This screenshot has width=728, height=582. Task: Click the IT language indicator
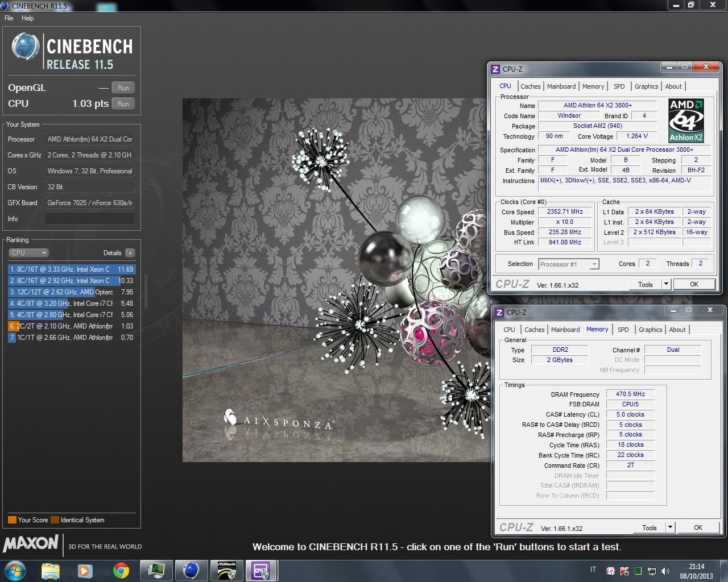pyautogui.click(x=593, y=569)
